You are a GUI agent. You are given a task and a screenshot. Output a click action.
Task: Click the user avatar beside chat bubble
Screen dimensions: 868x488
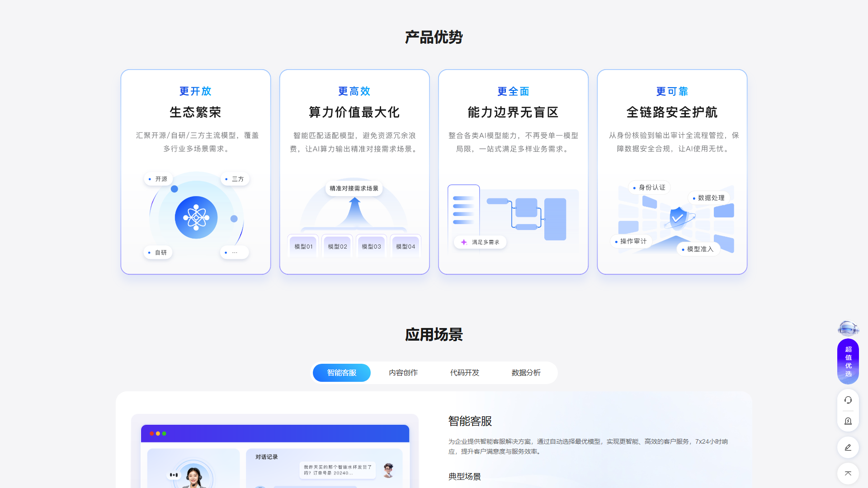tap(388, 470)
